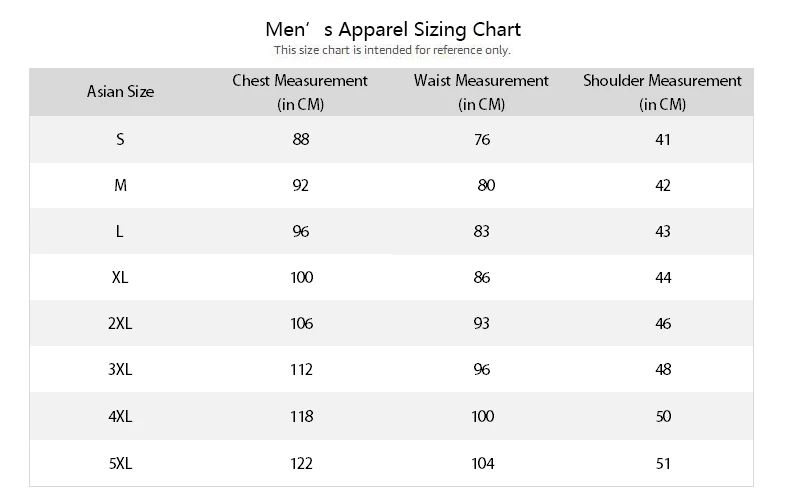Click shoulder value 43 for size L

click(663, 231)
